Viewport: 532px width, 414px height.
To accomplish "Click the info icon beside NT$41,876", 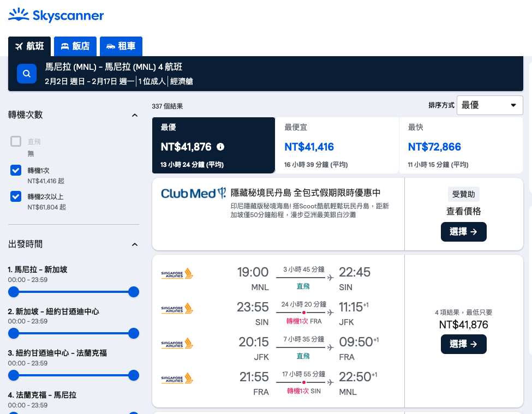I will (220, 147).
